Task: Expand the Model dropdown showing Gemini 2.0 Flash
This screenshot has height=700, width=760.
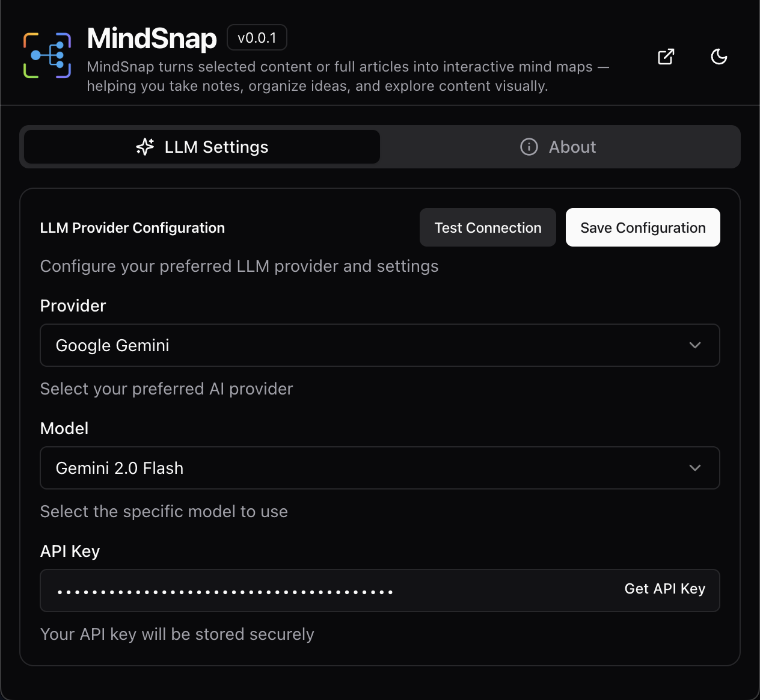Action: [380, 468]
